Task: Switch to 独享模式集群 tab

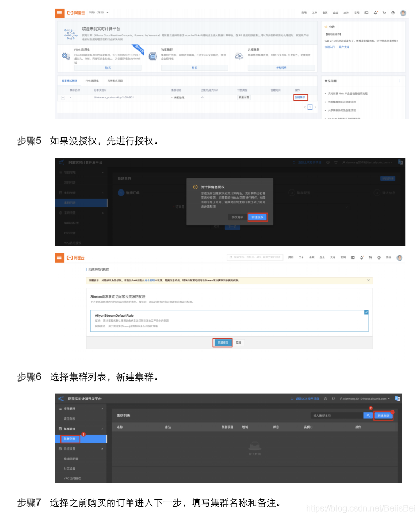Action: 70,81
